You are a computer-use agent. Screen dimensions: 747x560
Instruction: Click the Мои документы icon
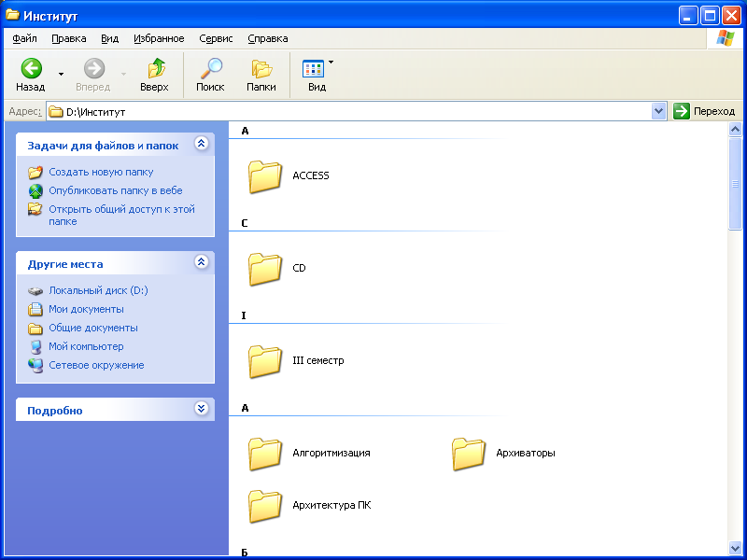(35, 309)
